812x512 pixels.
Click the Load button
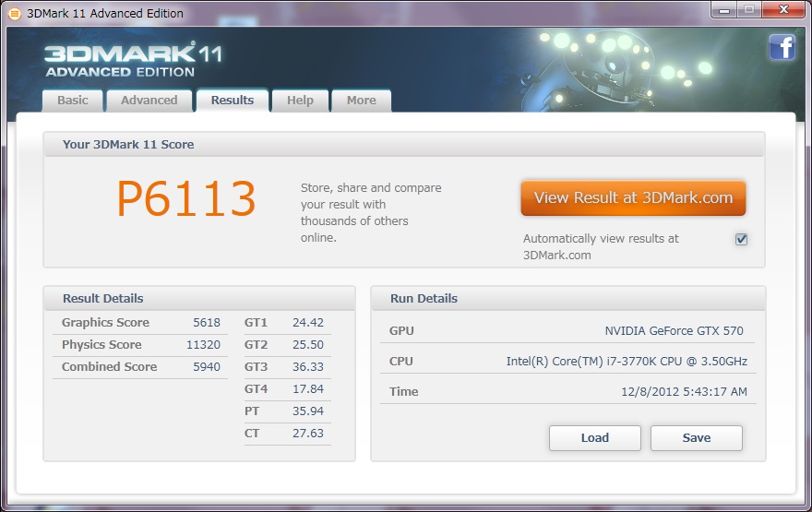(x=595, y=438)
